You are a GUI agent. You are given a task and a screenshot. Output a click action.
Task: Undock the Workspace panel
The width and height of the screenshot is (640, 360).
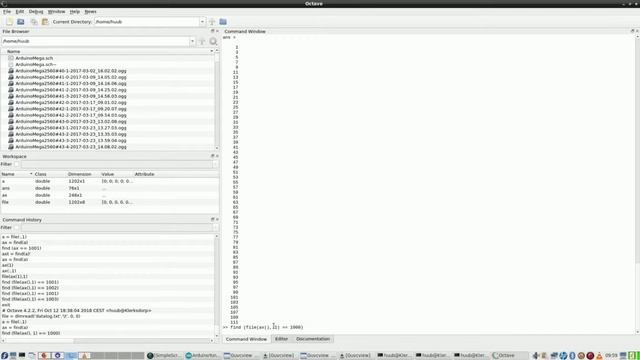click(x=212, y=156)
